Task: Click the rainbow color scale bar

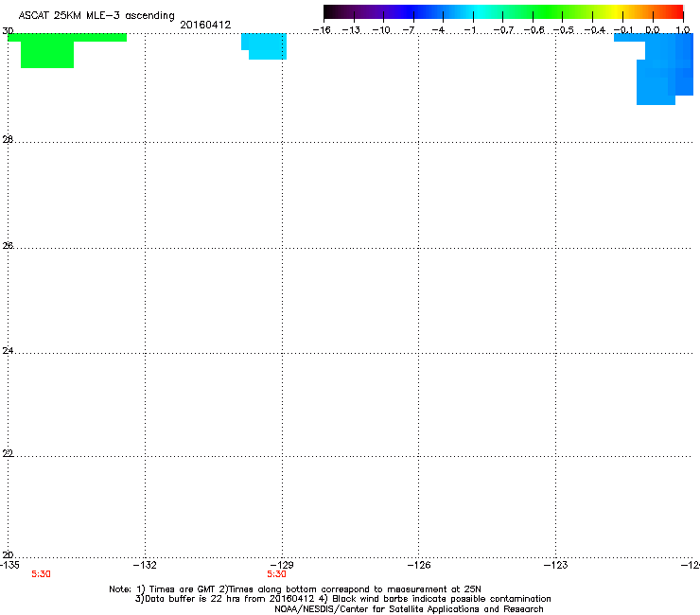Action: click(503, 12)
